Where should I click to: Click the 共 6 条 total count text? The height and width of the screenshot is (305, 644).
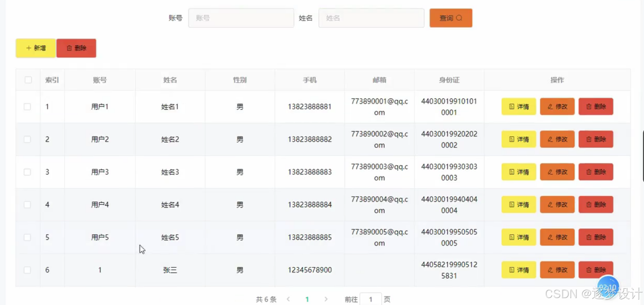coord(266,299)
